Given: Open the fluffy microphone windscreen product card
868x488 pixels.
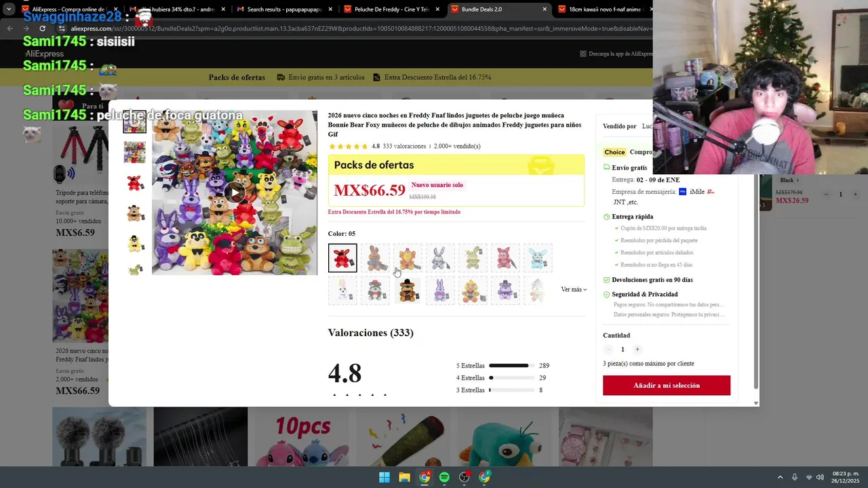Looking at the screenshot, I should [x=99, y=437].
